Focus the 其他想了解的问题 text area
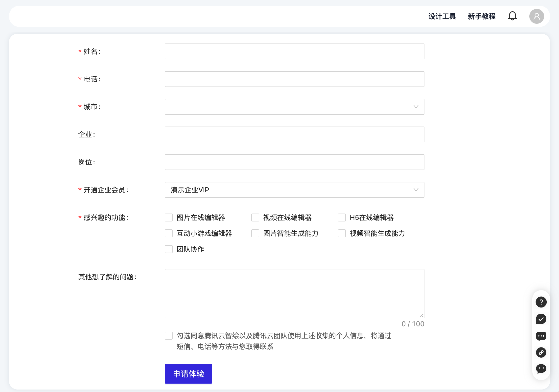 tap(294, 293)
